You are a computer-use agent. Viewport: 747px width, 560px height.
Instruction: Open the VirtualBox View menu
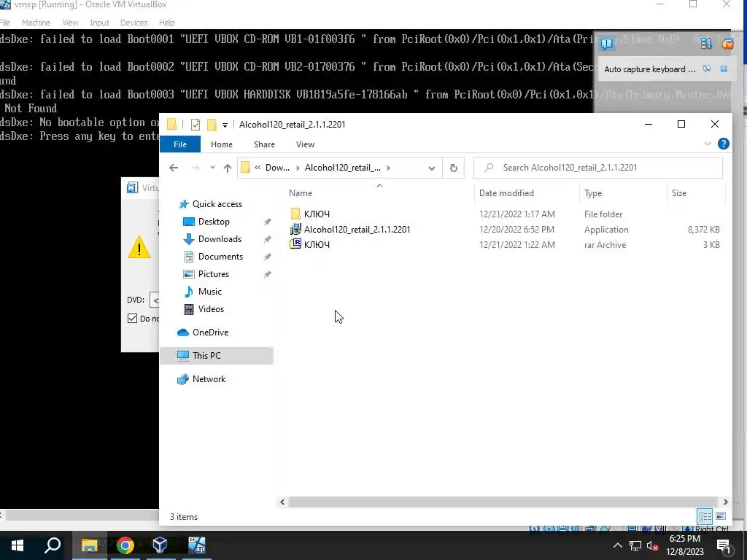coord(70,23)
